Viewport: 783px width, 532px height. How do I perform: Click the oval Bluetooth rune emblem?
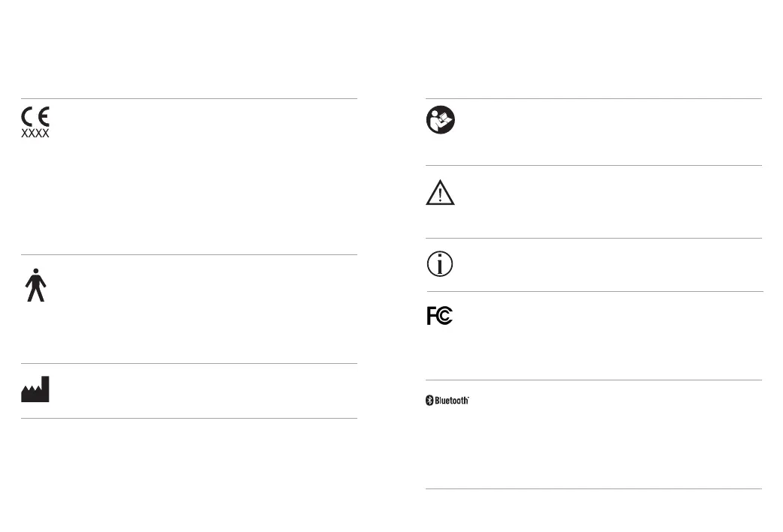tap(429, 400)
